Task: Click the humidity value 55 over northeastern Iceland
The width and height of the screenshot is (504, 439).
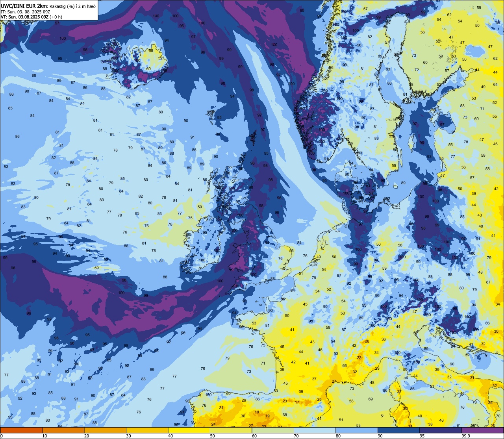Action: pyautogui.click(x=151, y=50)
